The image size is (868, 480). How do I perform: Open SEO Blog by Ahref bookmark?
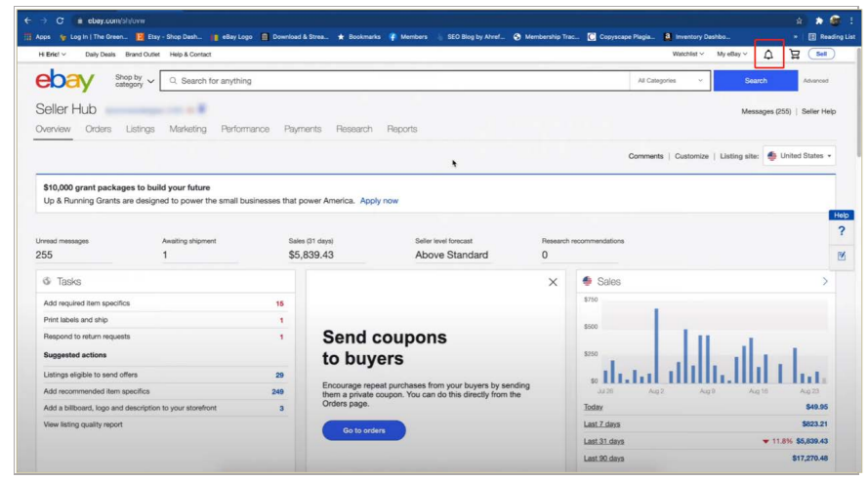470,37
